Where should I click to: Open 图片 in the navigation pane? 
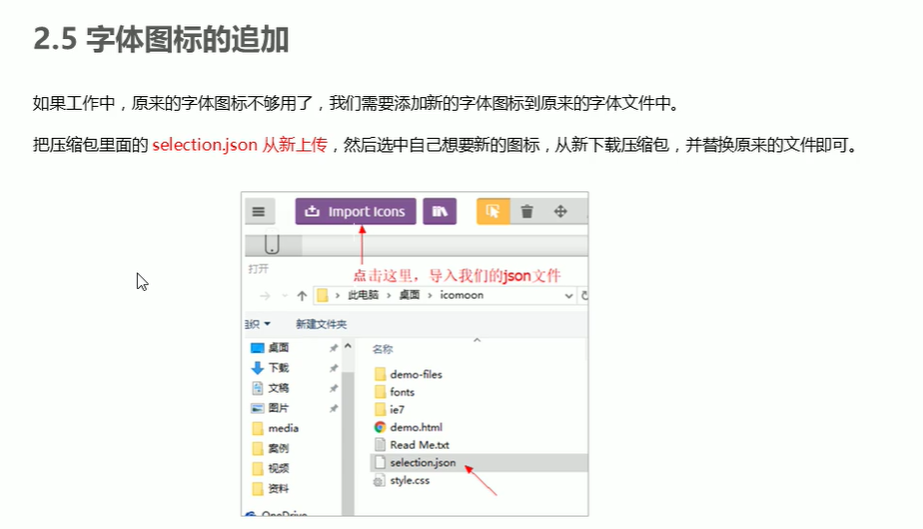(x=278, y=408)
